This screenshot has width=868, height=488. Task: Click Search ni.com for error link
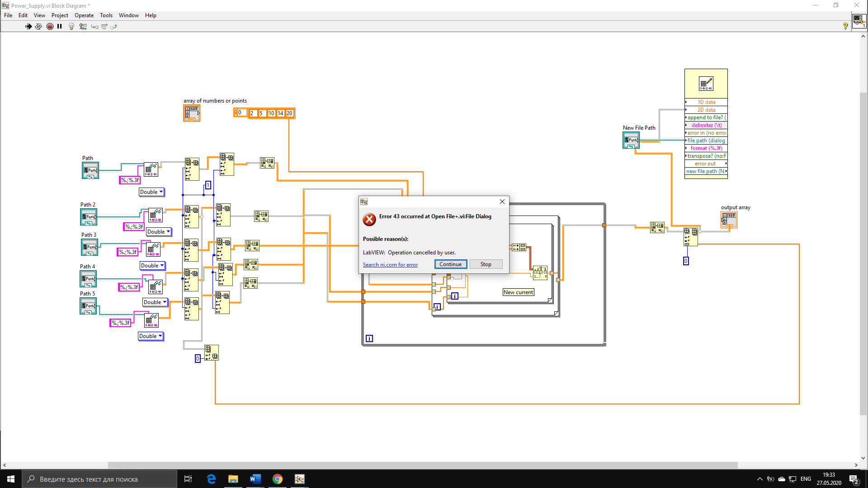(x=390, y=265)
